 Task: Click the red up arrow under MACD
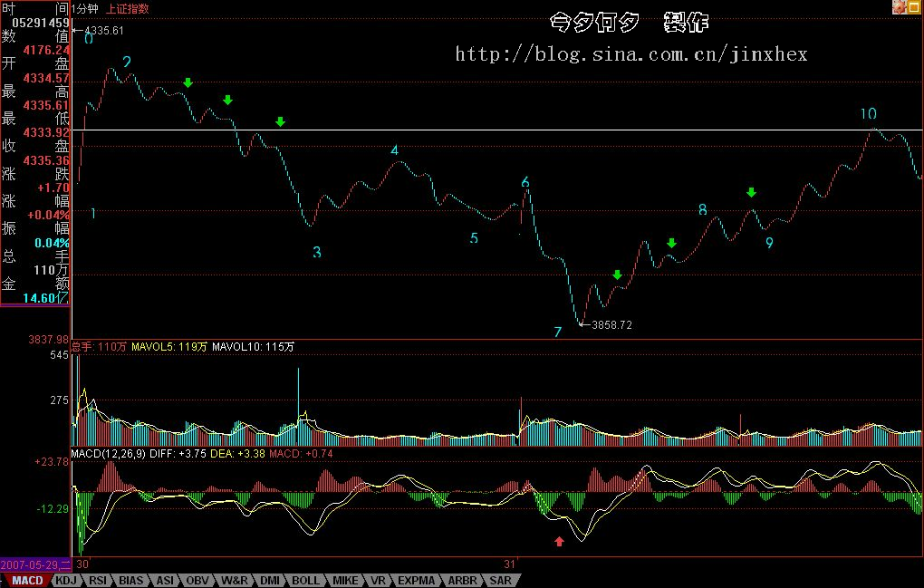[x=559, y=542]
